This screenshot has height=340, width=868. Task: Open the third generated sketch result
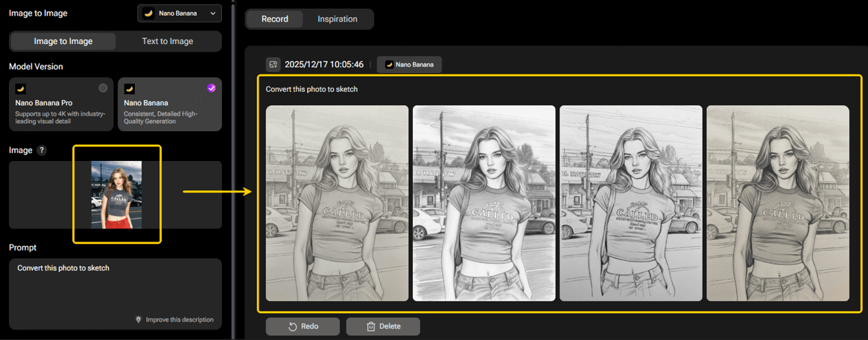click(x=631, y=204)
